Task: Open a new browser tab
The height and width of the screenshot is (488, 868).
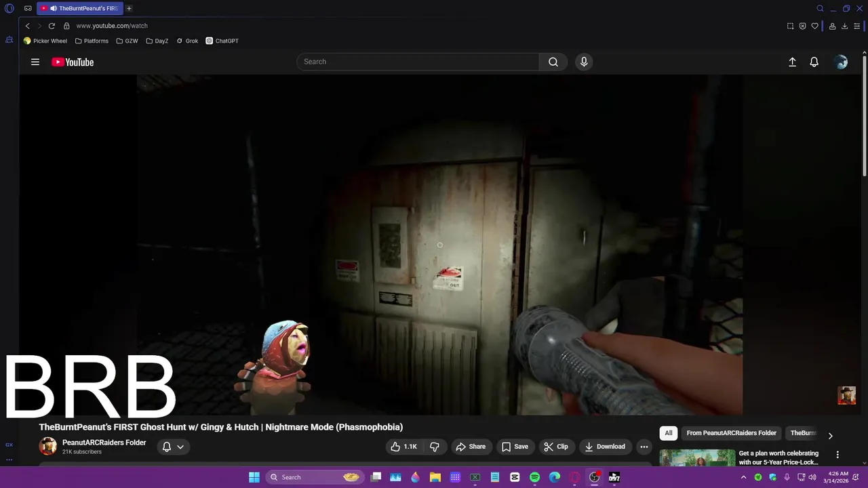Action: [x=129, y=9]
